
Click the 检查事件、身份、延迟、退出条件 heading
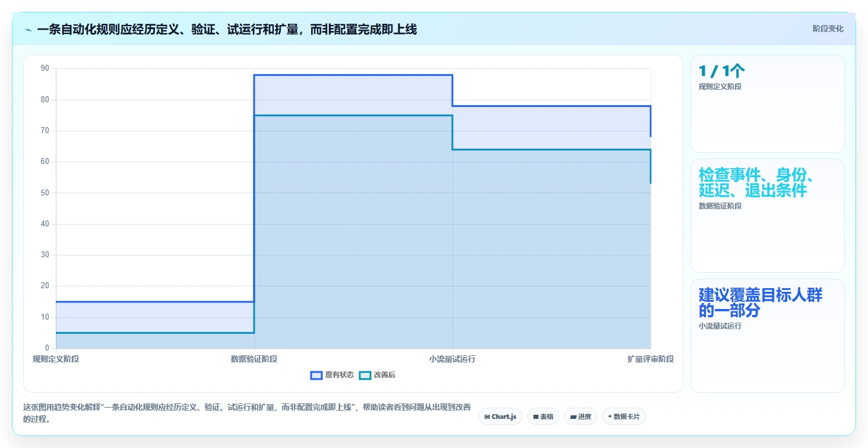(758, 182)
